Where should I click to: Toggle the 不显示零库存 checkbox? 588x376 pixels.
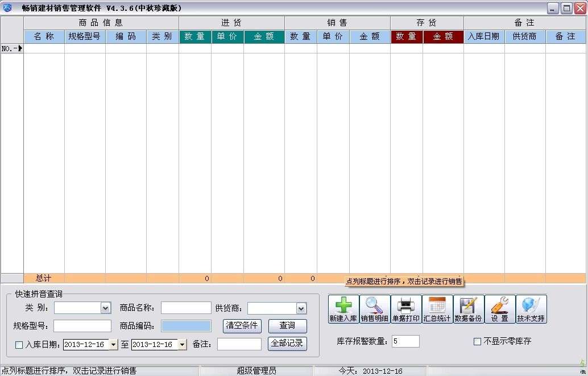(477, 341)
